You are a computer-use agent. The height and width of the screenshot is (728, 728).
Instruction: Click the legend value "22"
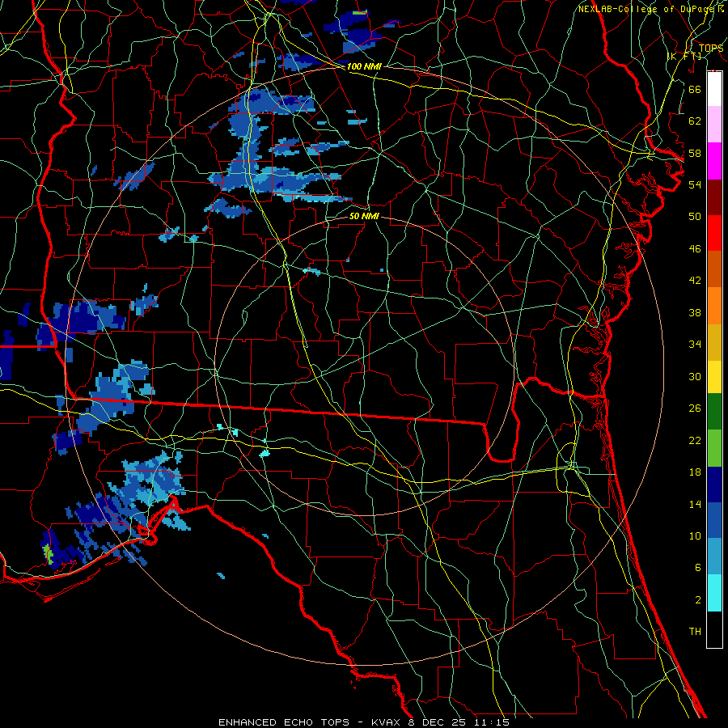[695, 440]
